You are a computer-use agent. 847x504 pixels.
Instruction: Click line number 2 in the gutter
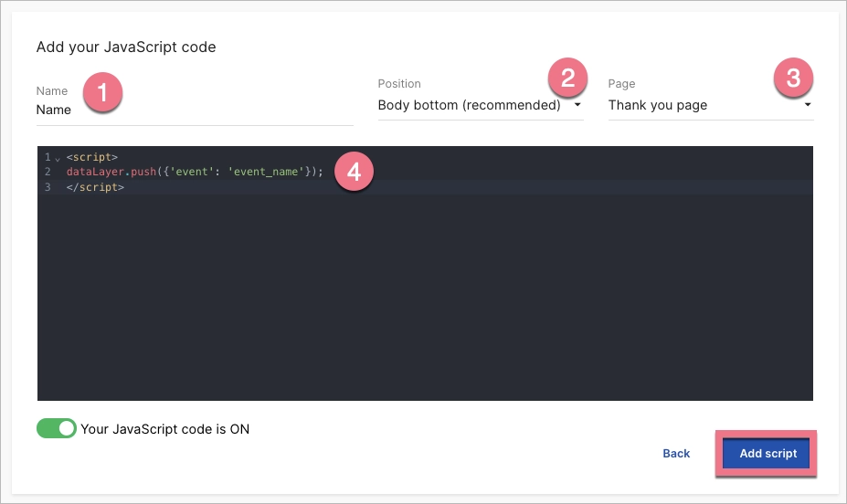click(x=47, y=172)
